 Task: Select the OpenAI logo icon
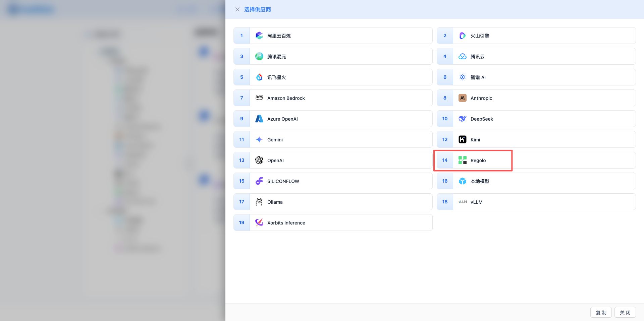[259, 160]
